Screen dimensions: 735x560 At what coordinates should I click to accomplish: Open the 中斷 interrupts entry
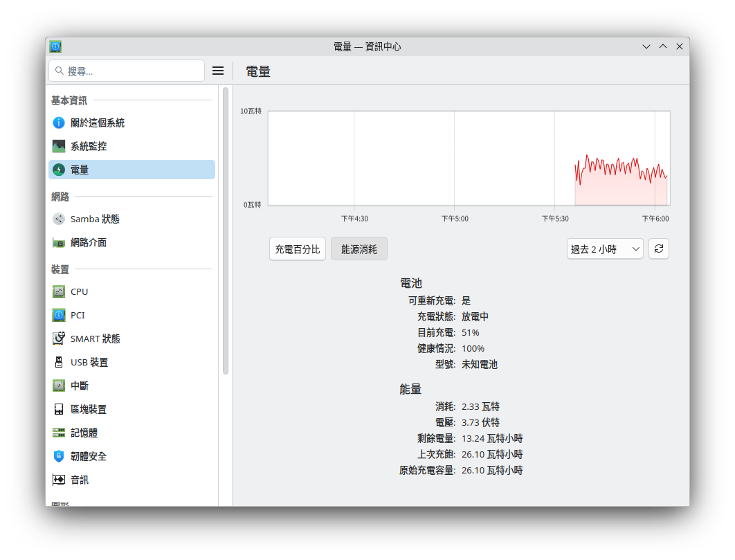tap(80, 386)
